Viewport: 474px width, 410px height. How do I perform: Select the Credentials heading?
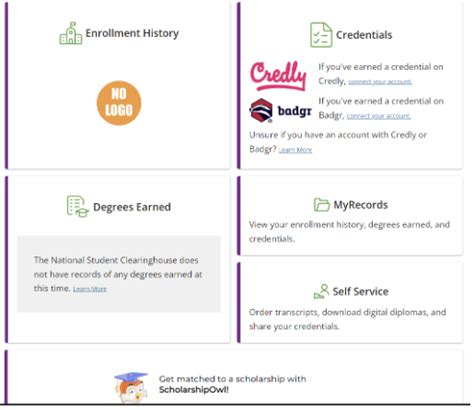click(364, 35)
